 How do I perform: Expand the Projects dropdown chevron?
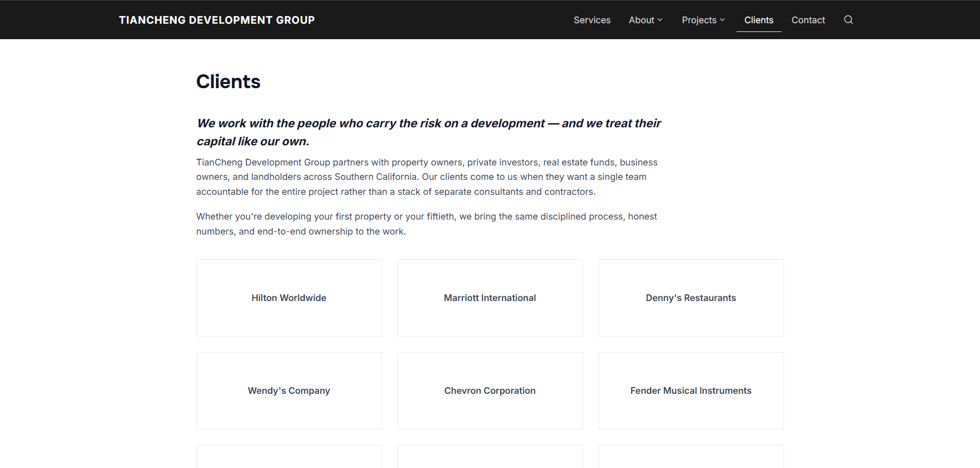[722, 20]
